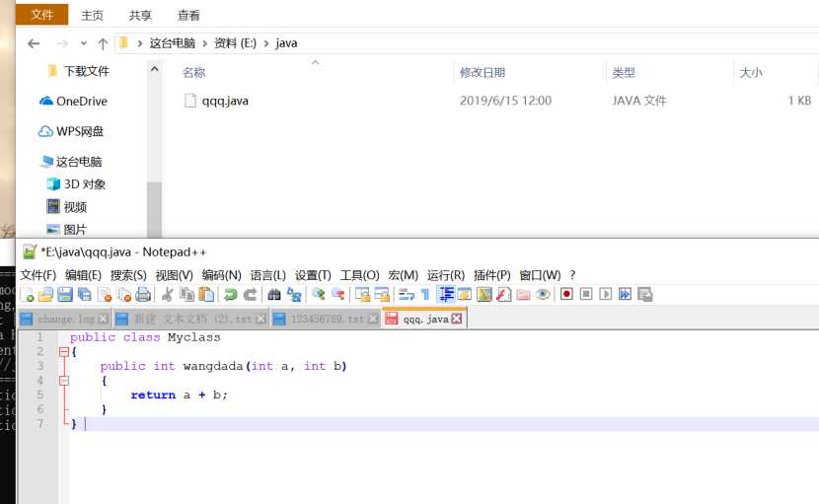The height and width of the screenshot is (504, 819).
Task: Open Folder as Workspace toolbar icon
Action: click(x=523, y=295)
